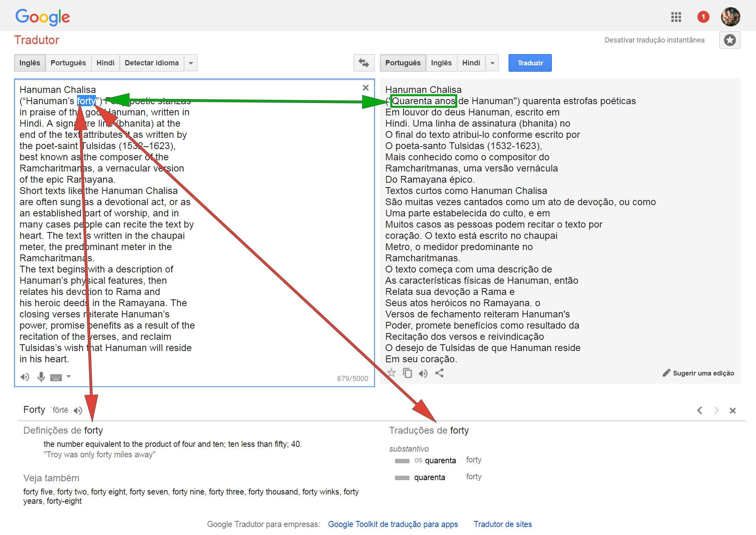This screenshot has width=756, height=535.
Task: Share the translation
Action: pyautogui.click(x=440, y=373)
